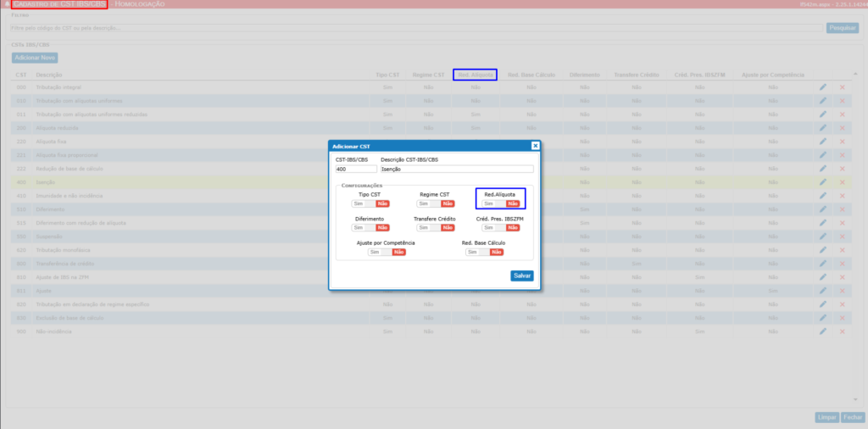Toggle the Red.Alíquota switch in dialog

(x=500, y=203)
